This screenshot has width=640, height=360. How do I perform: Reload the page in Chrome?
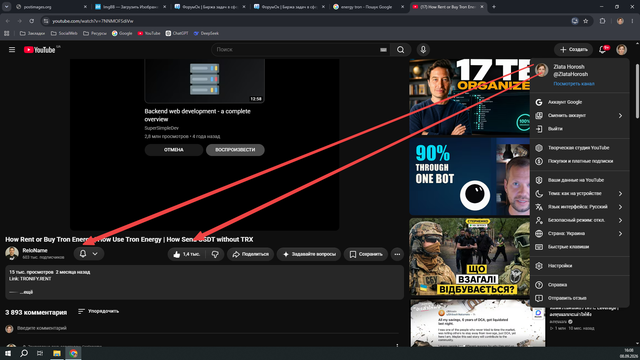(x=31, y=21)
